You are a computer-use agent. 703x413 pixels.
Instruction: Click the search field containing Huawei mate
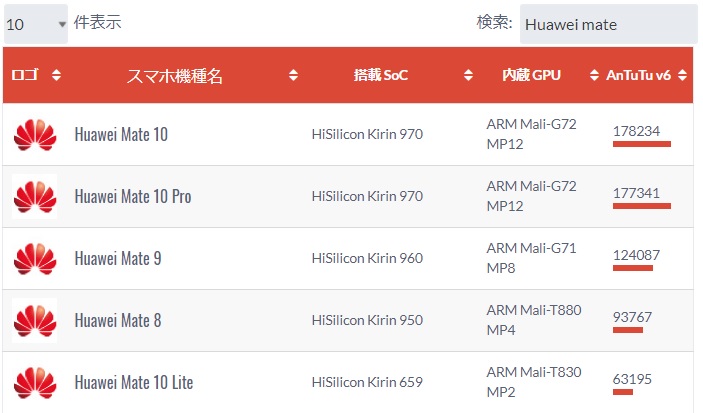click(608, 24)
